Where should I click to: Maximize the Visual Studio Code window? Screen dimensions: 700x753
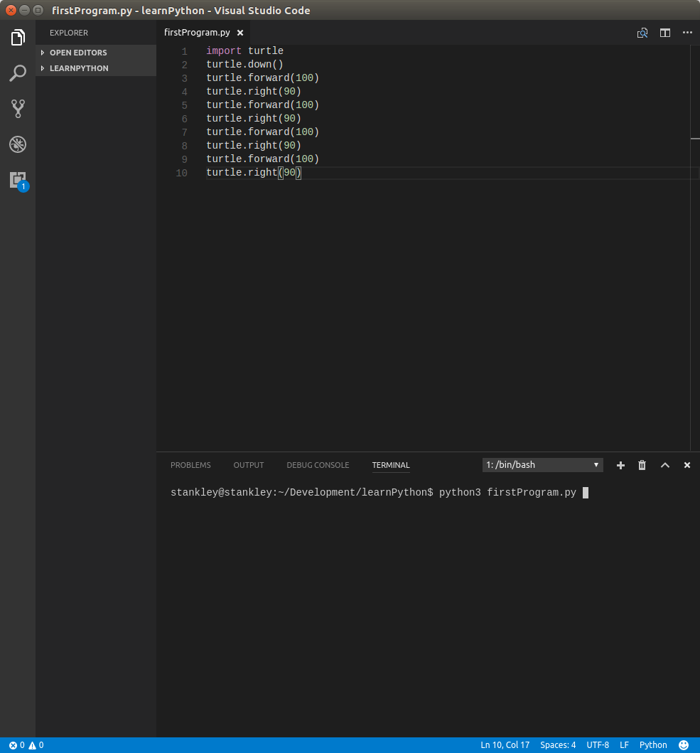click(x=38, y=10)
